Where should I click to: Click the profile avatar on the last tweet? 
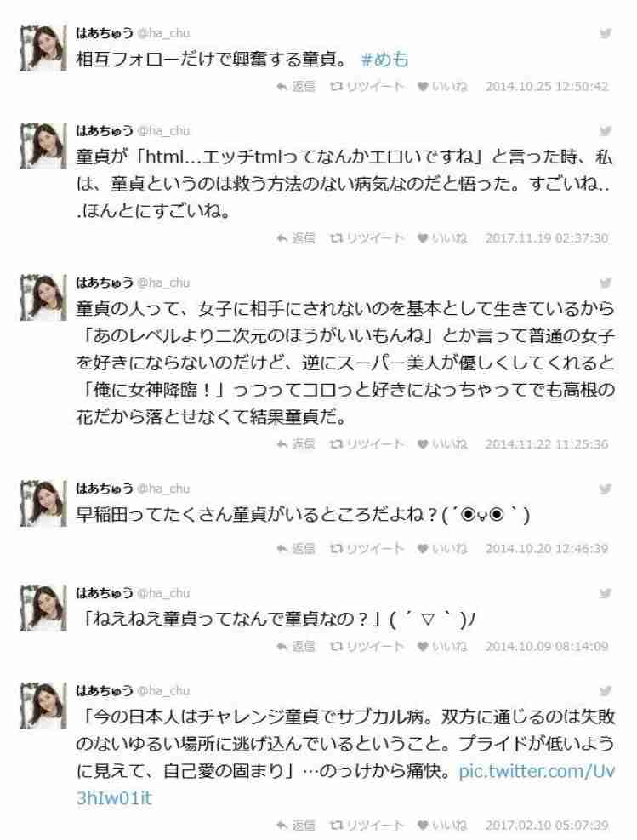pos(43,706)
